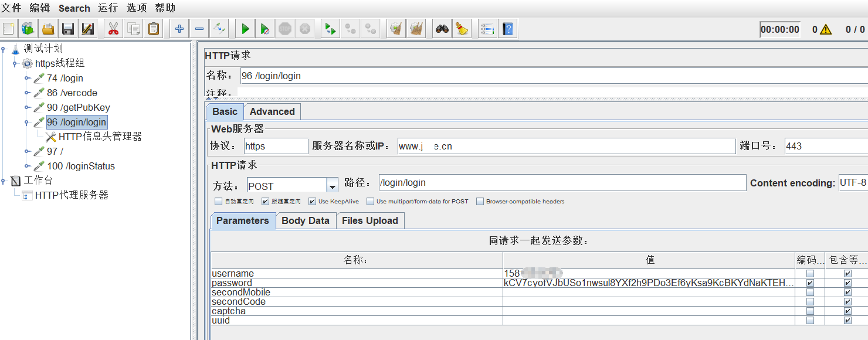Click the grey Stop icon
The height and width of the screenshot is (340, 868).
pos(285,29)
